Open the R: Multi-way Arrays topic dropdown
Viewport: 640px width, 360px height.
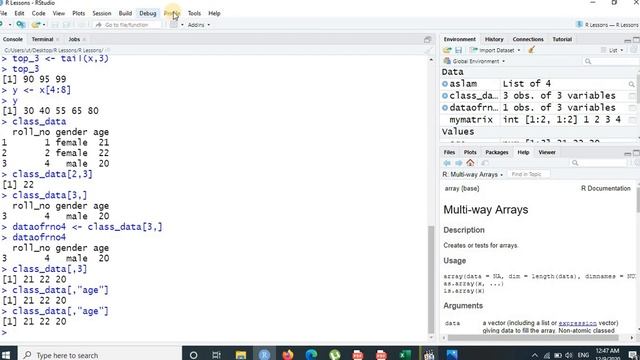(x=473, y=174)
